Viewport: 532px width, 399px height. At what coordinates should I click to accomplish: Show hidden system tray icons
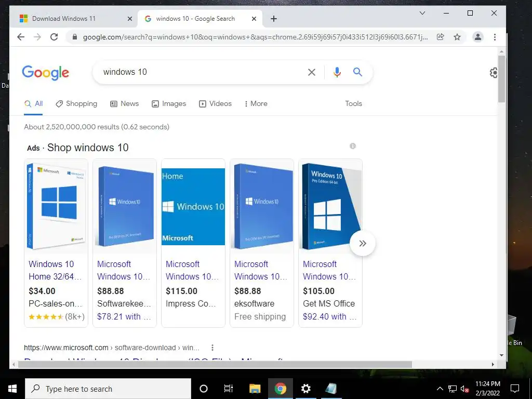point(440,389)
